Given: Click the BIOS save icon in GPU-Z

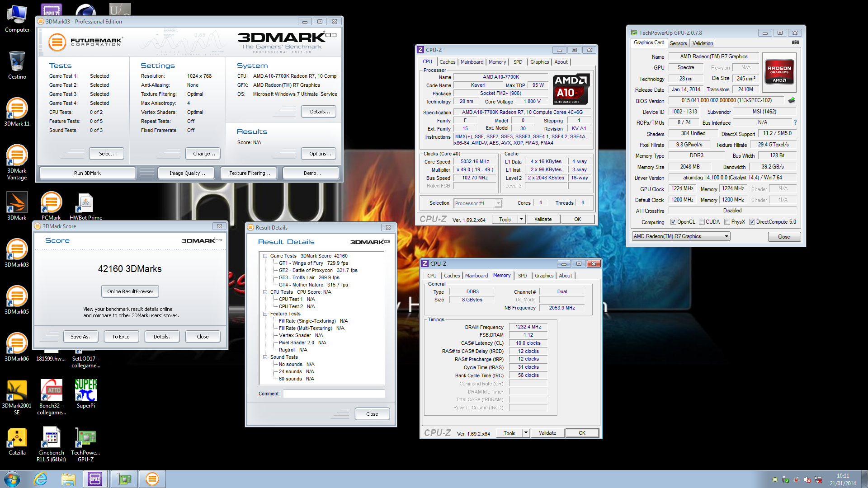Looking at the screenshot, I should 792,100.
